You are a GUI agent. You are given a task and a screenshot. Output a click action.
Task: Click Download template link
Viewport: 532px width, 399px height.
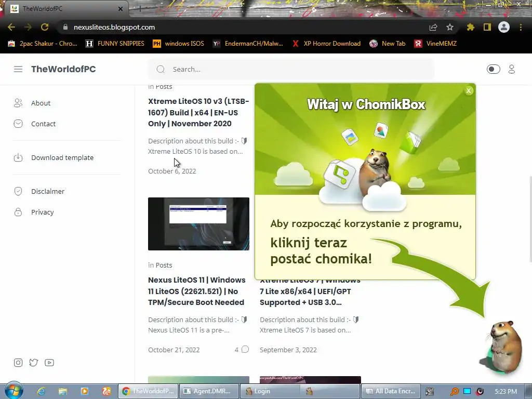[62, 158]
